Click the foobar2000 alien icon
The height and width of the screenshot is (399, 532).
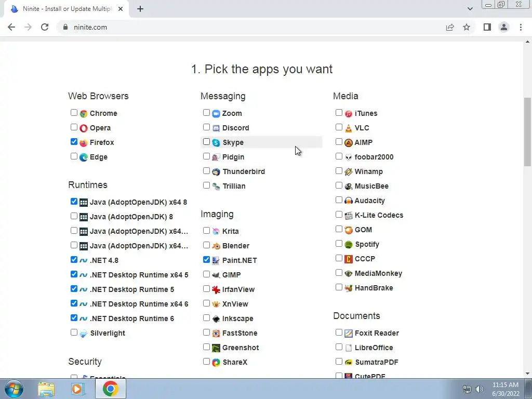(349, 157)
